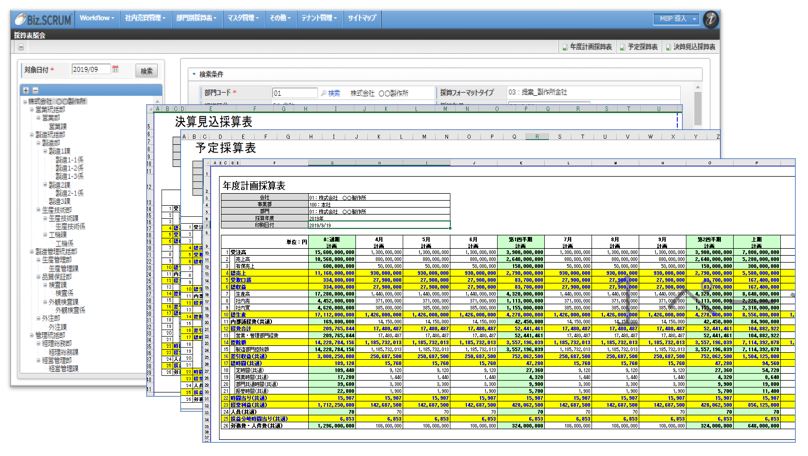808x456 pixels.
Task: Select 製造1-1係 in the department tree
Action: (x=69, y=160)
